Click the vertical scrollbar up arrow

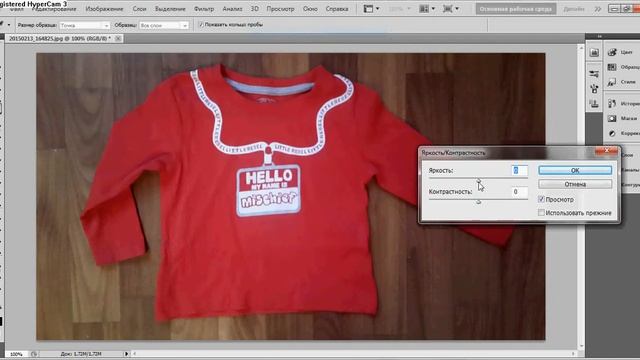(x=581, y=48)
